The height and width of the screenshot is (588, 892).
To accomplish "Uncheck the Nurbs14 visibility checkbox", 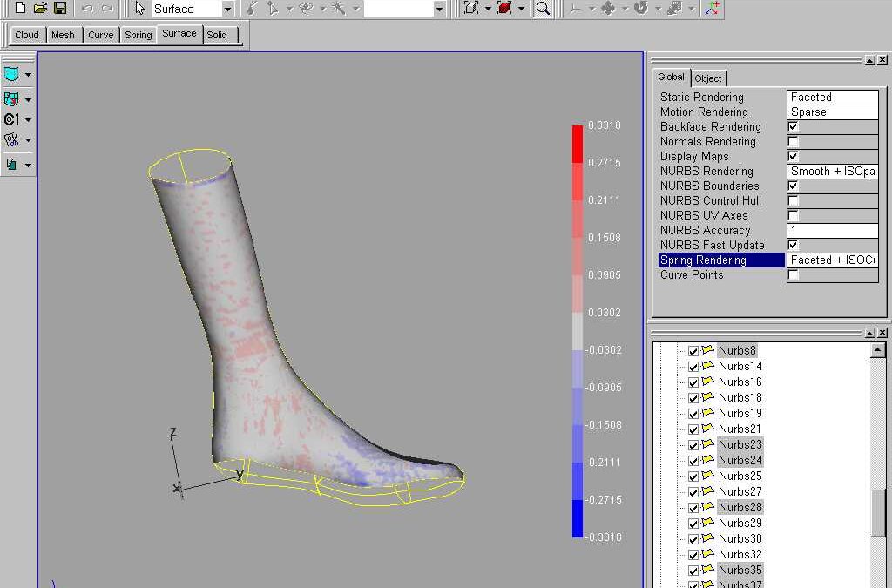I will [x=693, y=367].
